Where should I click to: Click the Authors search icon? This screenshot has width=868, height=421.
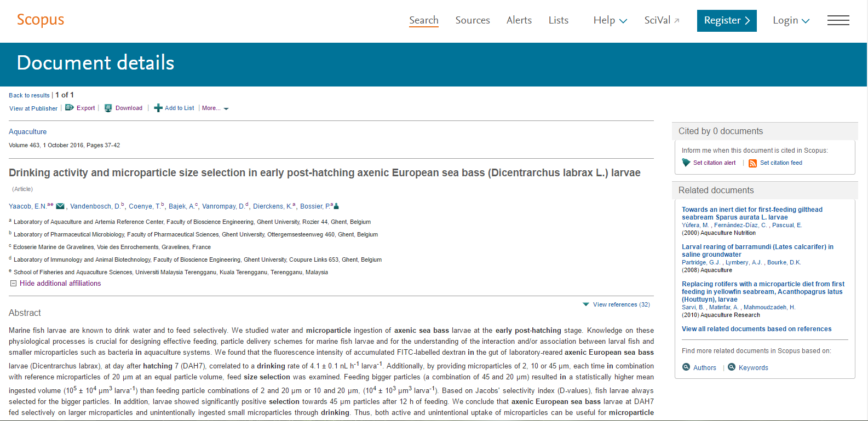pos(686,367)
